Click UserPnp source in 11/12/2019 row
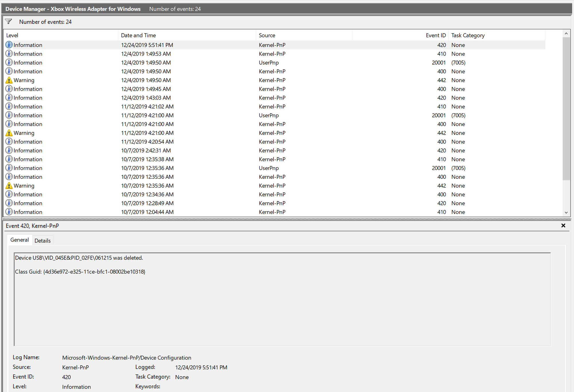 click(x=269, y=115)
